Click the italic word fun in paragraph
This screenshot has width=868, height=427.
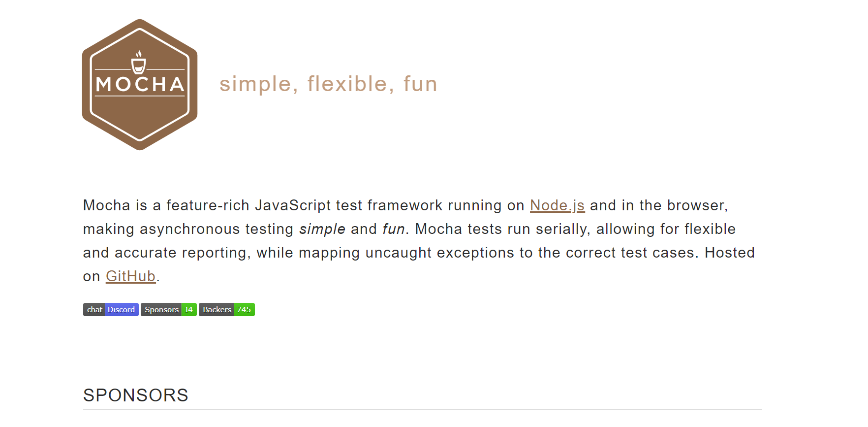point(393,229)
